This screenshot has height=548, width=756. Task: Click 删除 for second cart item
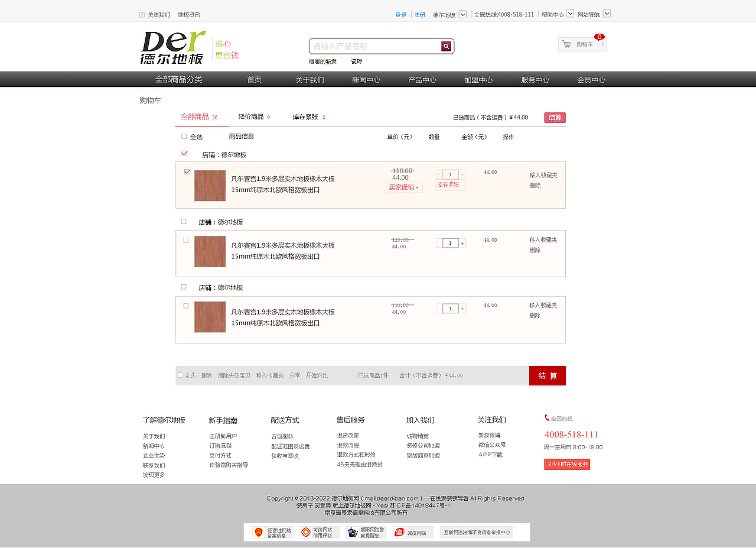tap(535, 250)
